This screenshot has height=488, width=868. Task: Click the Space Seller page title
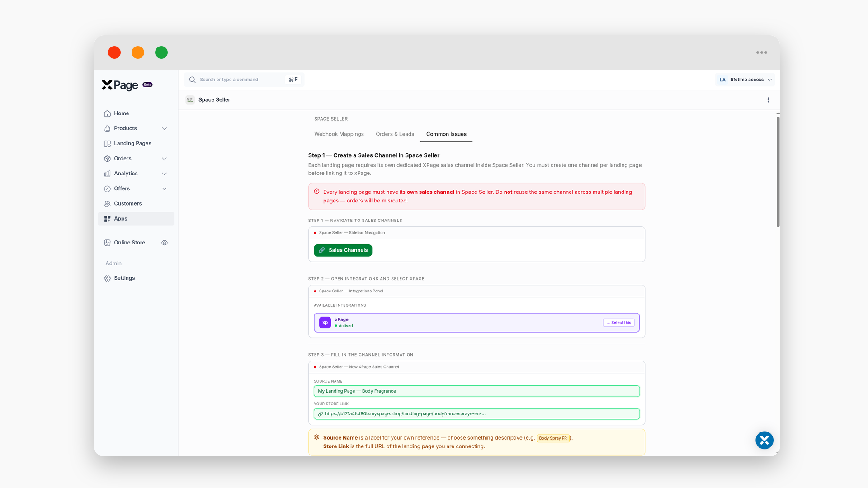[214, 100]
